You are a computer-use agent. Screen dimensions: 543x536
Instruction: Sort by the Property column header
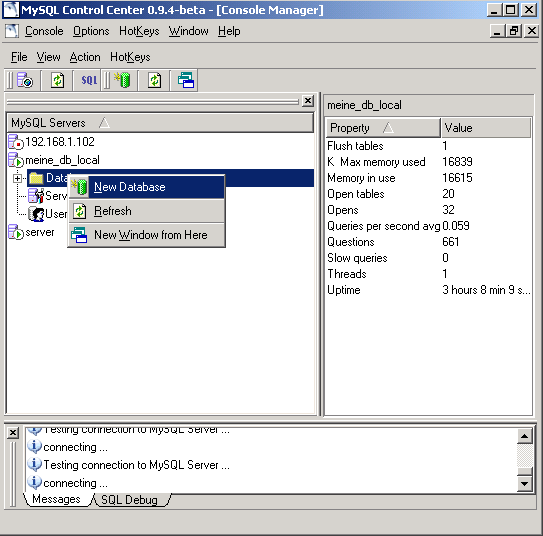coord(383,128)
